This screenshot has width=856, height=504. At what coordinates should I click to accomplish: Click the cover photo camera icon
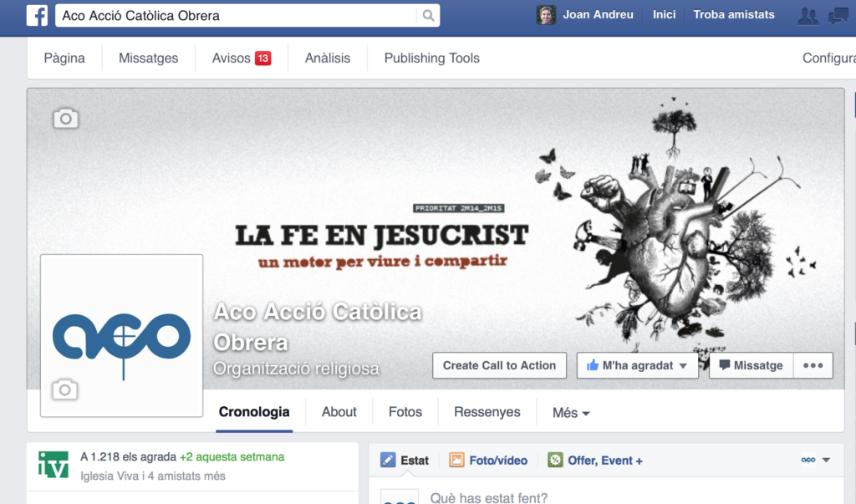pyautogui.click(x=65, y=119)
